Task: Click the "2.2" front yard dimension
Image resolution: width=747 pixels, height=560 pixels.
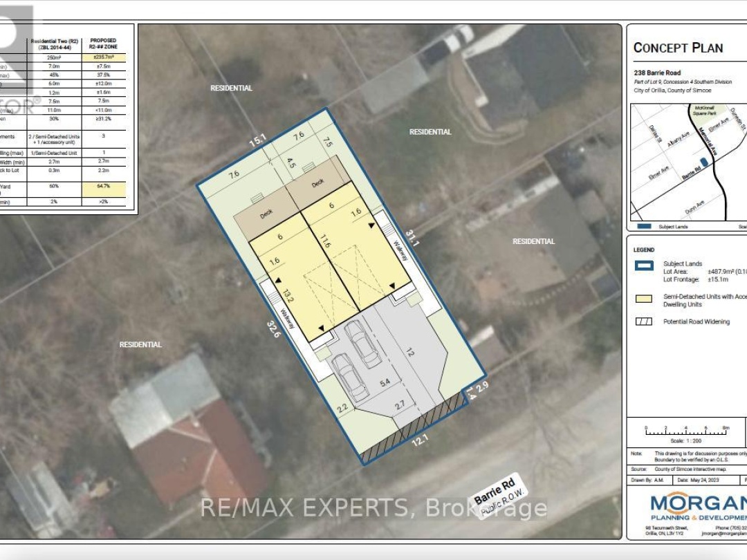Action: (x=342, y=408)
